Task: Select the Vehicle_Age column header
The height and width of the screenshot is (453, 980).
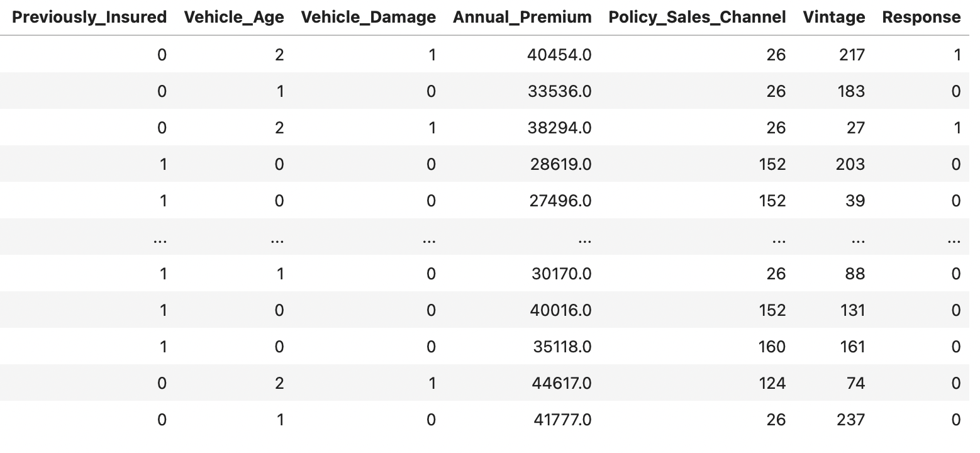Action: click(x=234, y=18)
